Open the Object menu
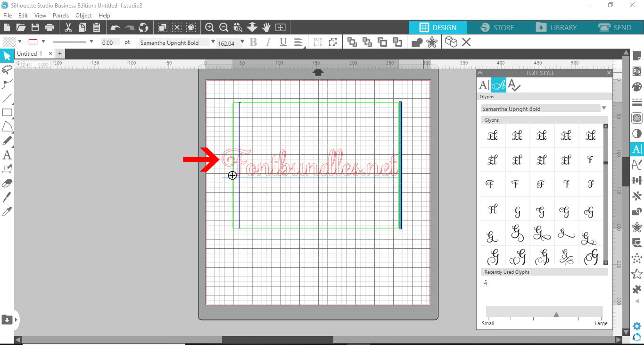644x345 pixels. [x=83, y=15]
